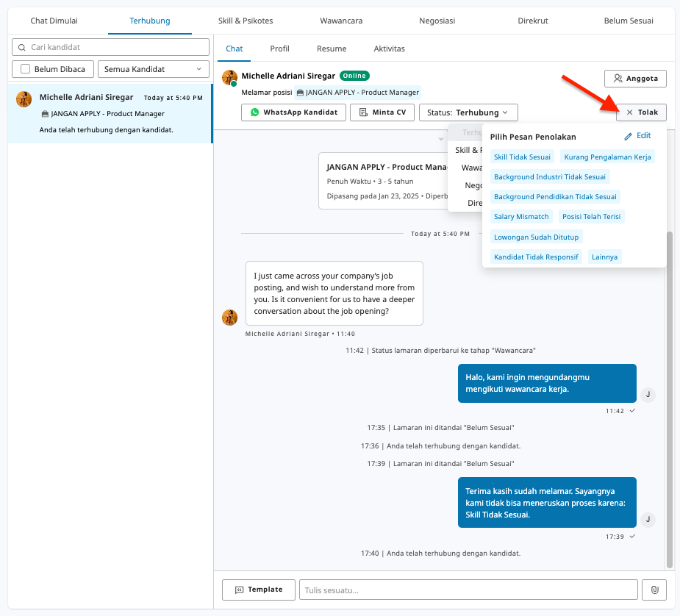Click the document icon on Minta CV
This screenshot has width=680, height=616.
click(363, 112)
